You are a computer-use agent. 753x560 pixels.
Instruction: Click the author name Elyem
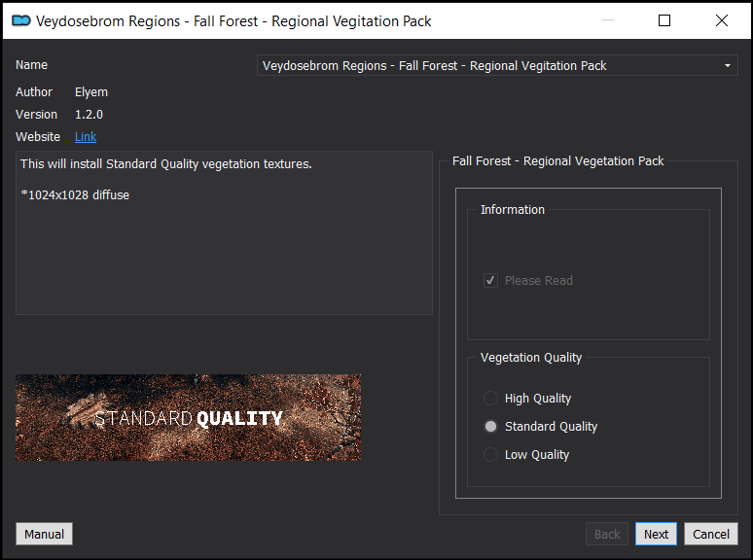point(91,92)
